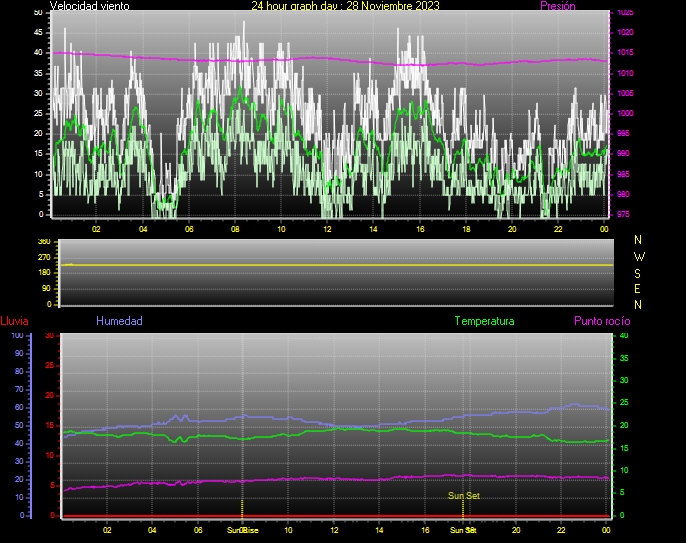
Task: Click the 'S' compass direction label
Action: 637,273
